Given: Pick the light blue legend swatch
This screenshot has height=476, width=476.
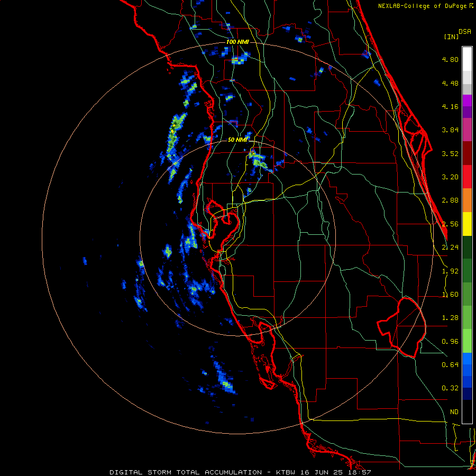Looking at the screenshot, I should click(x=467, y=359).
